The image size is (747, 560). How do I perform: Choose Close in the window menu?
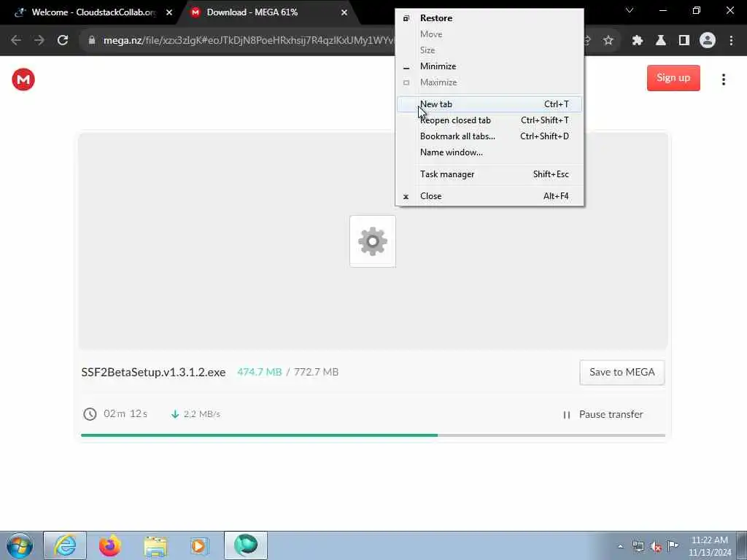[489, 196]
